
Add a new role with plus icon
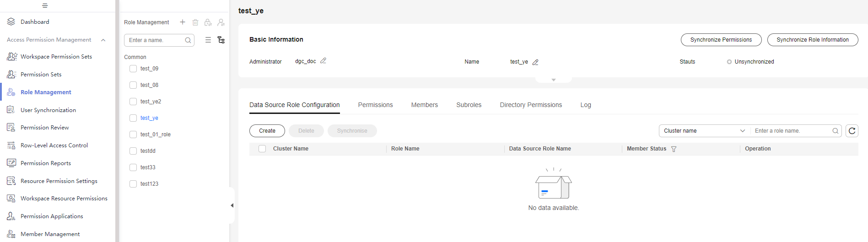tap(183, 22)
